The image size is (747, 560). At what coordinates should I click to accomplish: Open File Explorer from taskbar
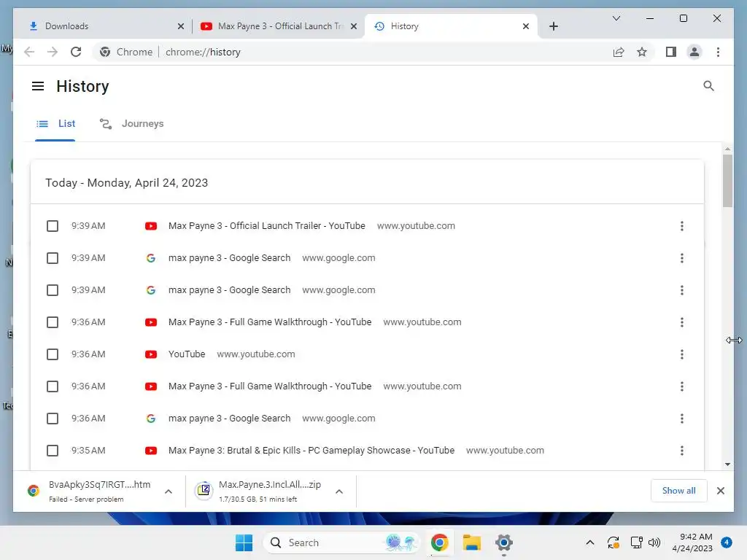pos(472,542)
